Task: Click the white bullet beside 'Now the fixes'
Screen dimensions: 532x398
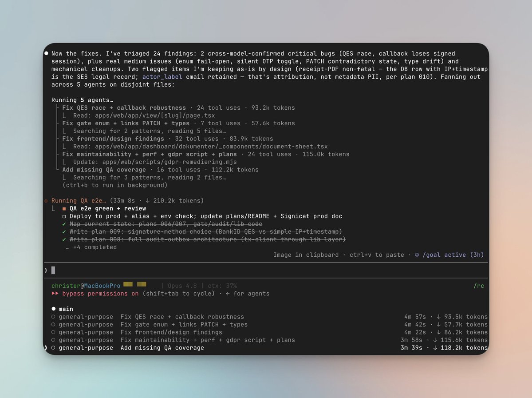Action: tap(46, 53)
